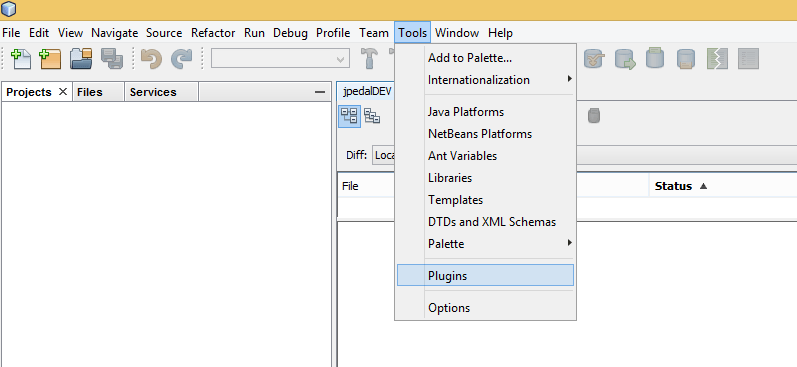797x367 pixels.
Task: Select Add to Palette... menu entry
Action: [x=486, y=58]
